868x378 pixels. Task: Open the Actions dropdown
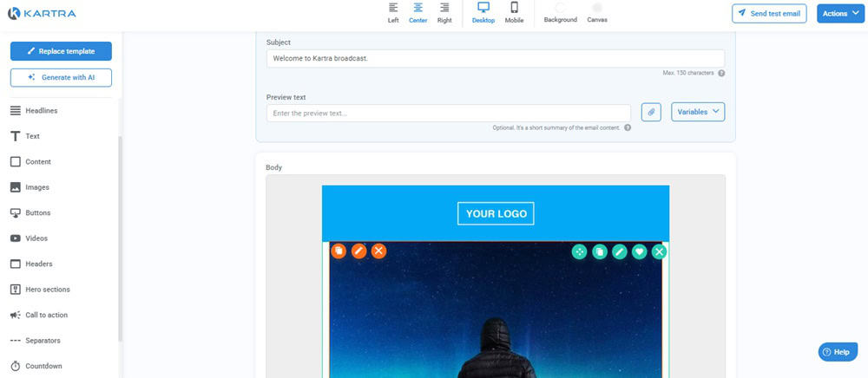[x=840, y=14]
